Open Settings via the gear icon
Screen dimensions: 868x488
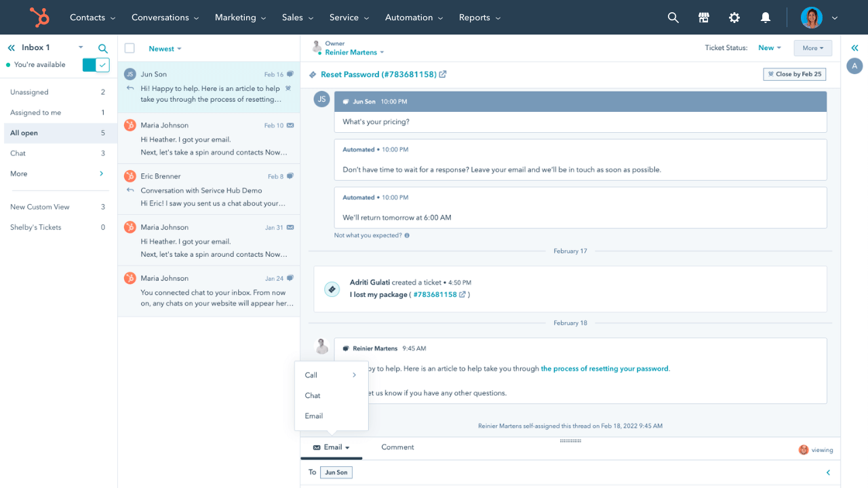tap(734, 17)
